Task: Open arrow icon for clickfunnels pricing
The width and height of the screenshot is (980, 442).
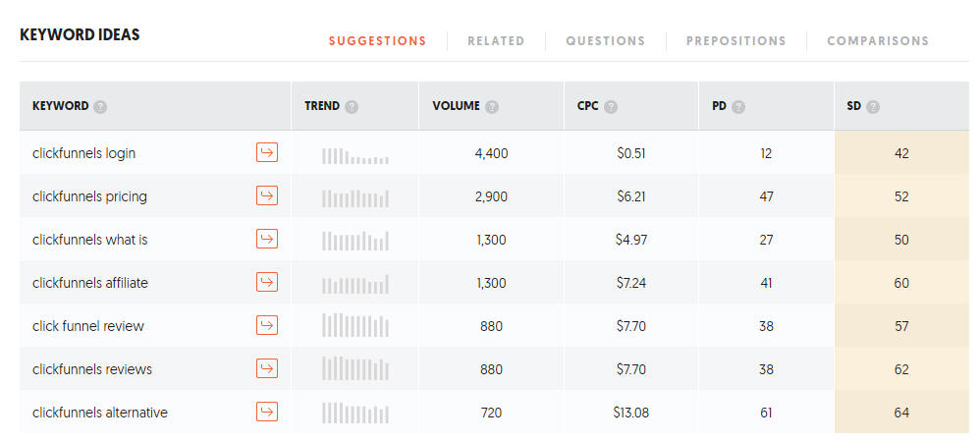Action: tap(267, 196)
